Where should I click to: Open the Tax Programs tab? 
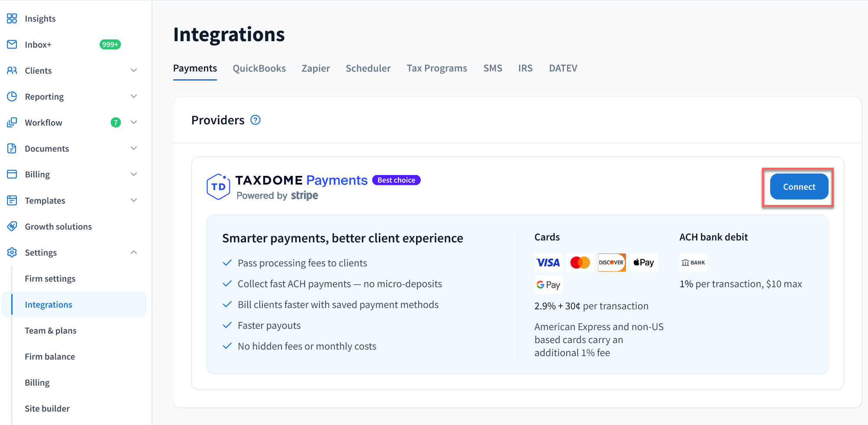coord(436,68)
